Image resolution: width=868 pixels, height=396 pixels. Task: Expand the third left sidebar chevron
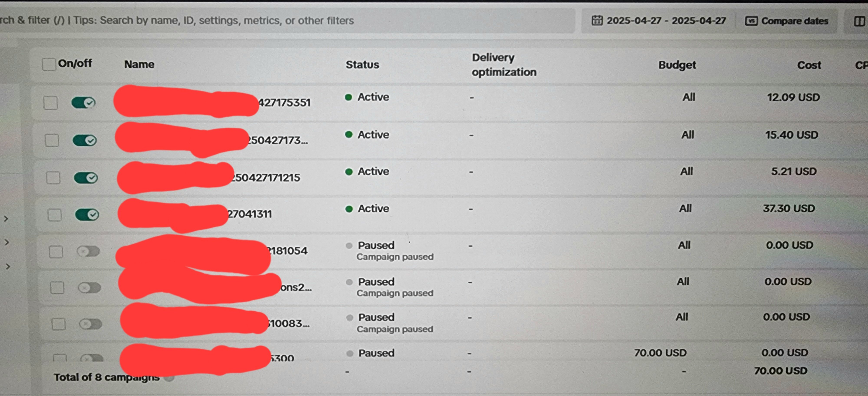(8, 267)
